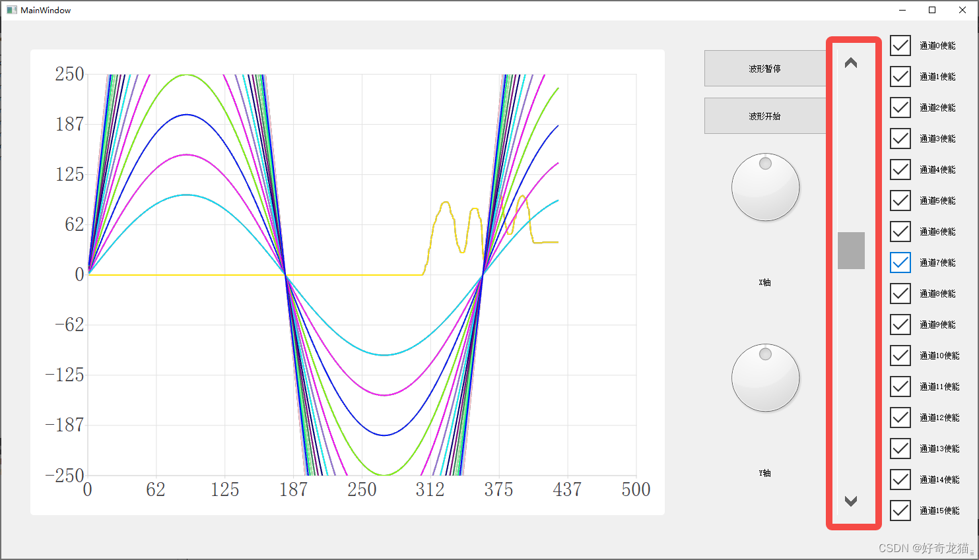
Task: Uncheck the 通道10使能 checkbox
Action: tap(900, 356)
